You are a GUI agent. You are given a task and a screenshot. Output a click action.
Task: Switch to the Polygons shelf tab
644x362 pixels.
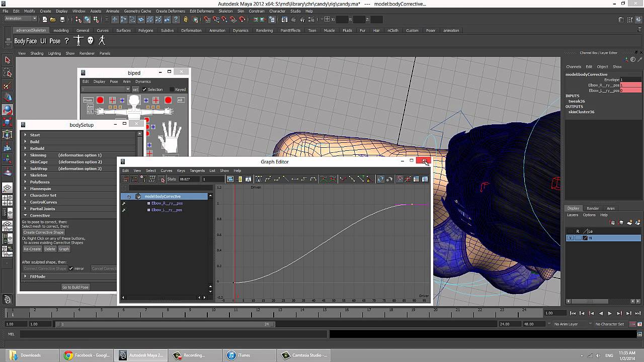(146, 30)
